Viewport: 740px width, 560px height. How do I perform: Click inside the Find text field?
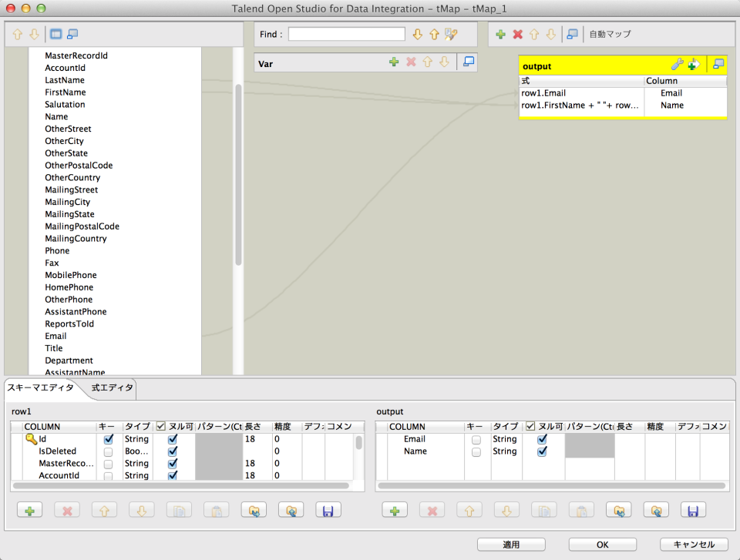346,35
